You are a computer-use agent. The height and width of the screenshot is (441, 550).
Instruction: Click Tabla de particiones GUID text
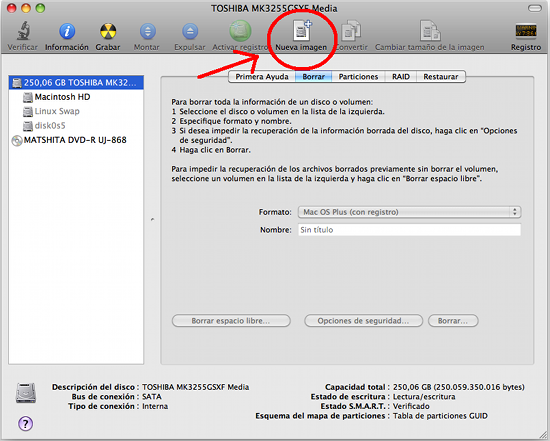coord(440,416)
